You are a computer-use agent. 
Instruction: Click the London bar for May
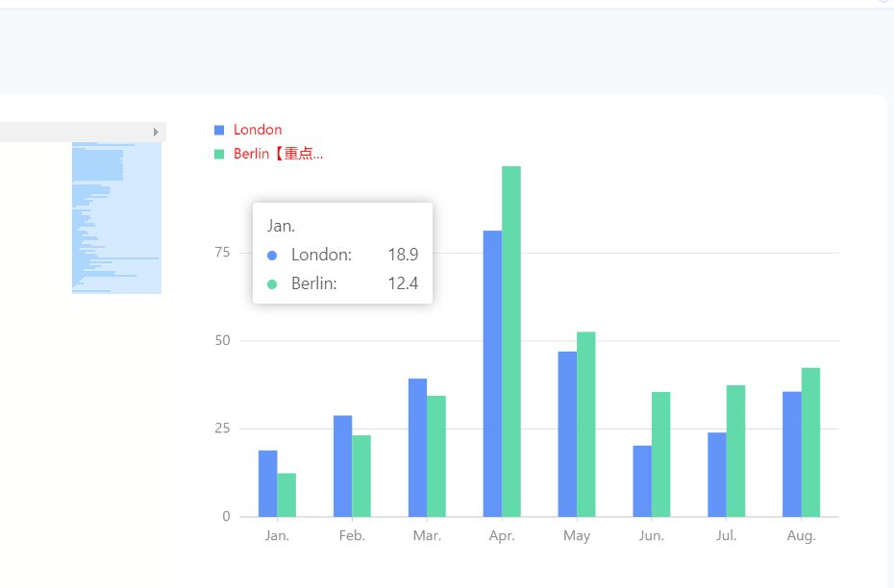coord(567,434)
